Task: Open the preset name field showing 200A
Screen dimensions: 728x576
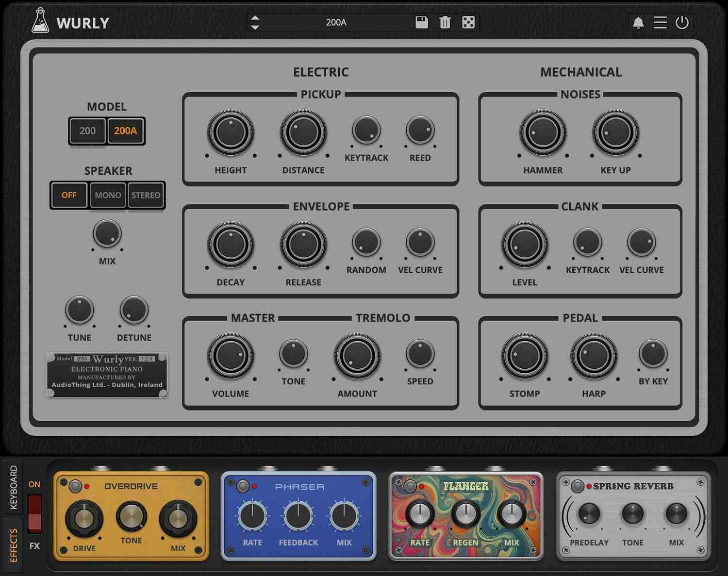Action: click(337, 22)
